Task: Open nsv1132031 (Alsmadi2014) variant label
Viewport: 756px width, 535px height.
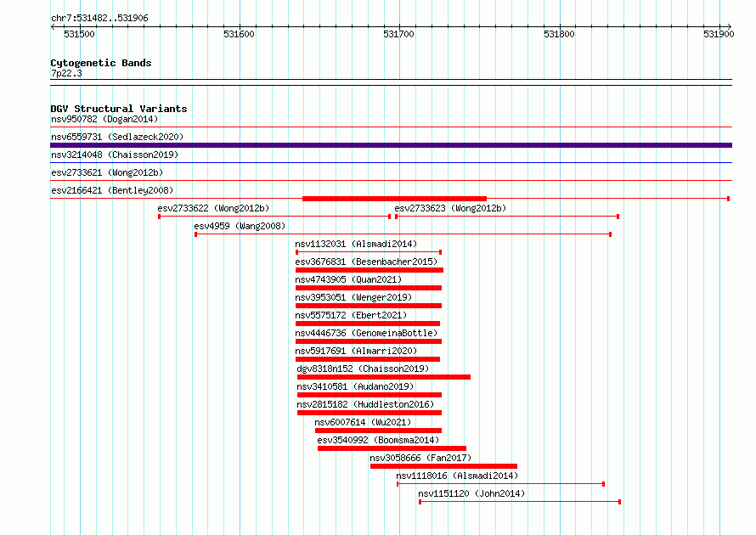Action: coord(356,244)
